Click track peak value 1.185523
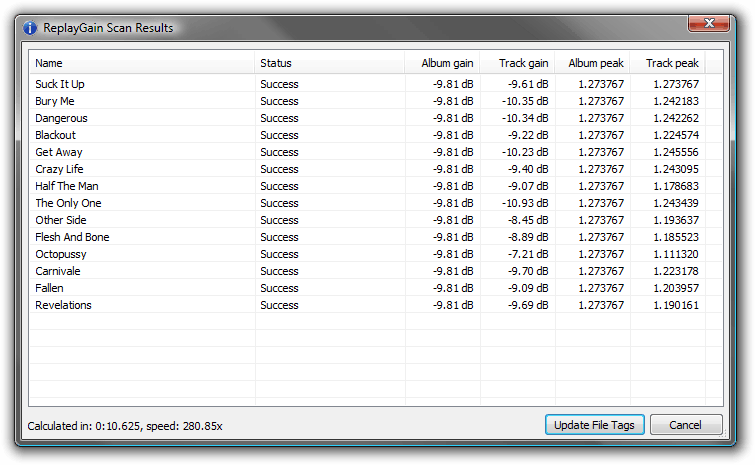 676,237
